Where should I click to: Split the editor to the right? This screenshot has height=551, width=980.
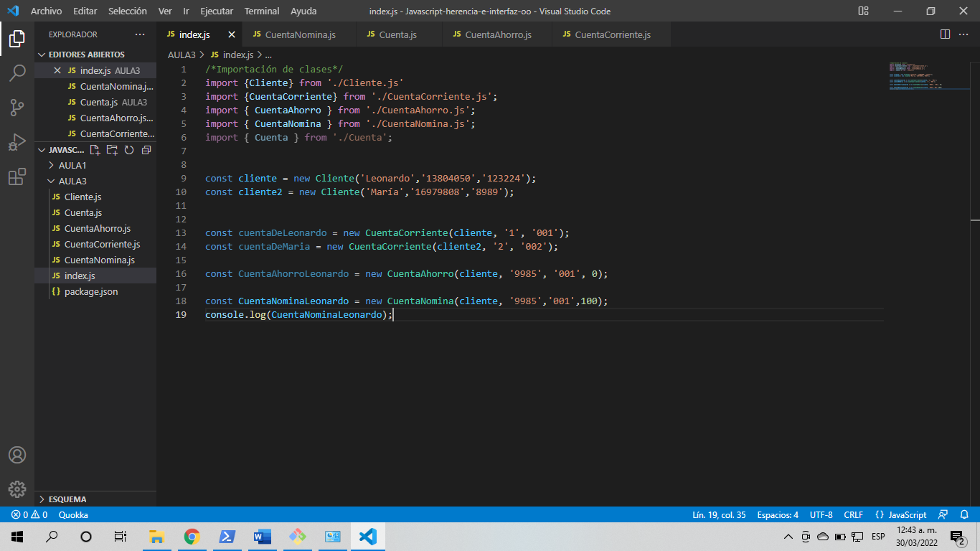[945, 34]
